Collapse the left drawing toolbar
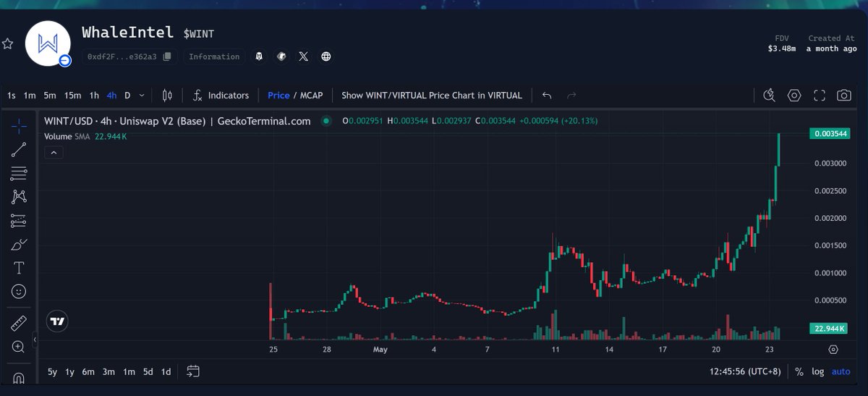This screenshot has height=396, width=868. 35,339
